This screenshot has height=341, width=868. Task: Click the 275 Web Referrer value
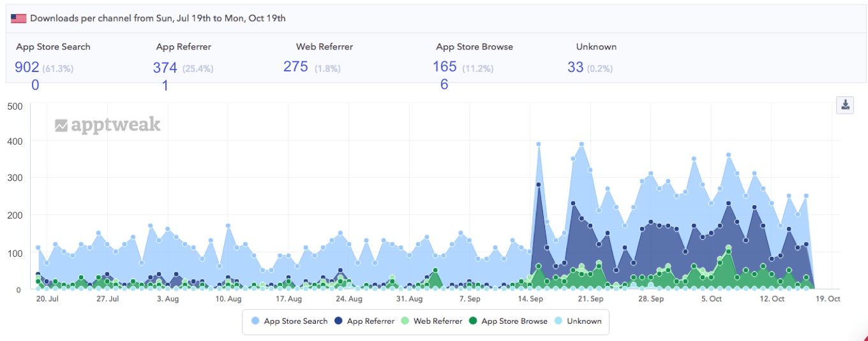point(296,66)
